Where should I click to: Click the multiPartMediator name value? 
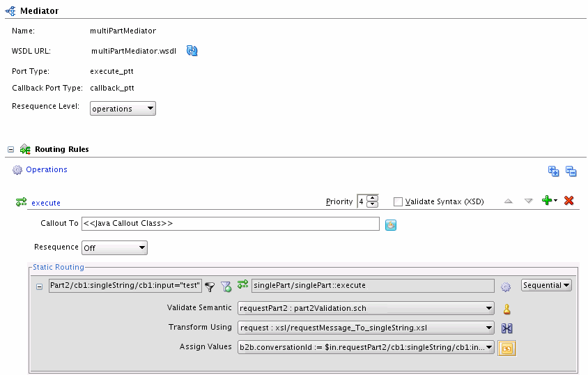click(x=123, y=31)
